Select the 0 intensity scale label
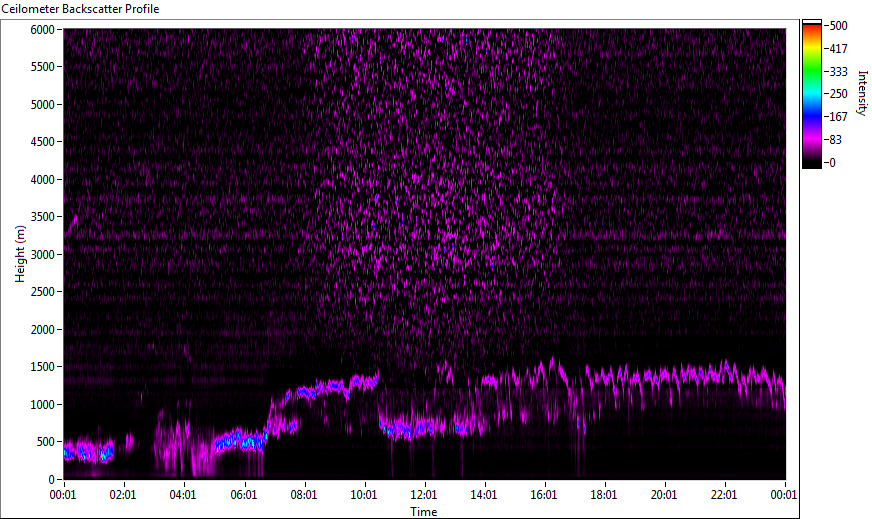Viewport: 872px width, 519px height. tap(832, 163)
